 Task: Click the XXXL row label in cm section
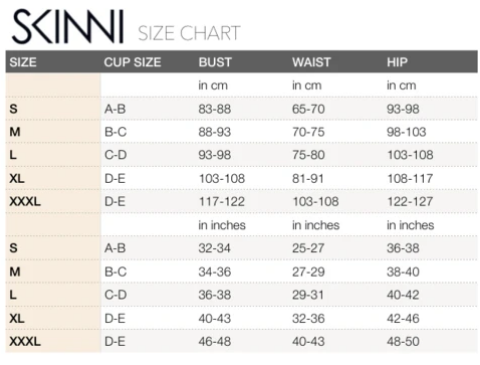click(25, 201)
